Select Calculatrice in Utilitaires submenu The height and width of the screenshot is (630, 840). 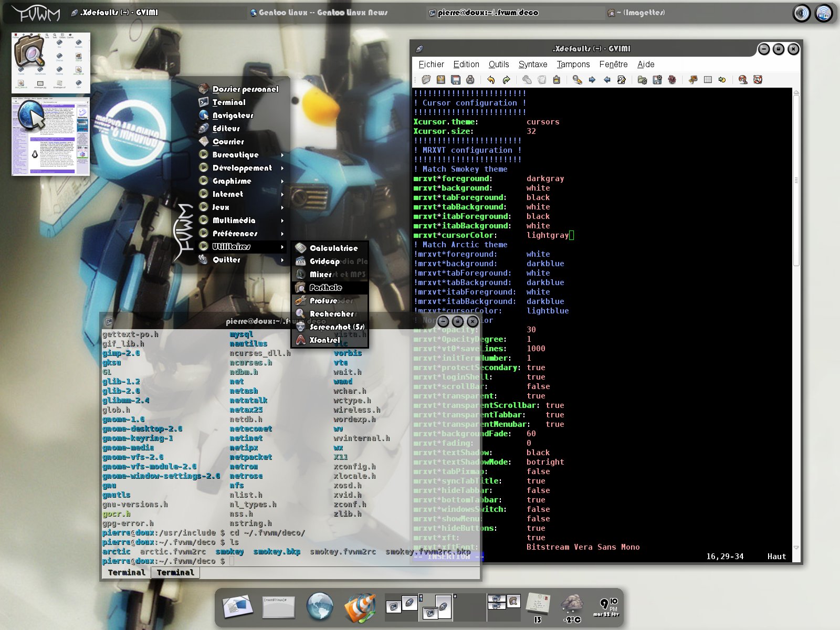(330, 248)
